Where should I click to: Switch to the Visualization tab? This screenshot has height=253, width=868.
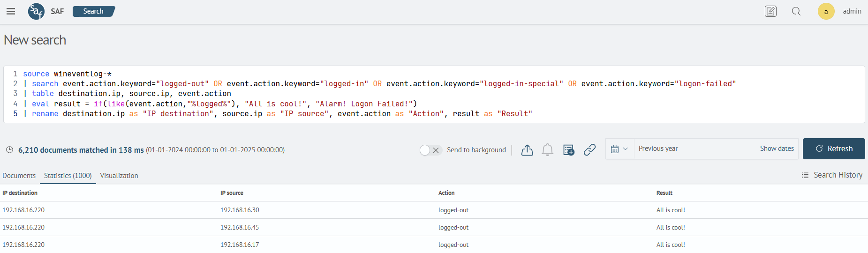pyautogui.click(x=119, y=176)
